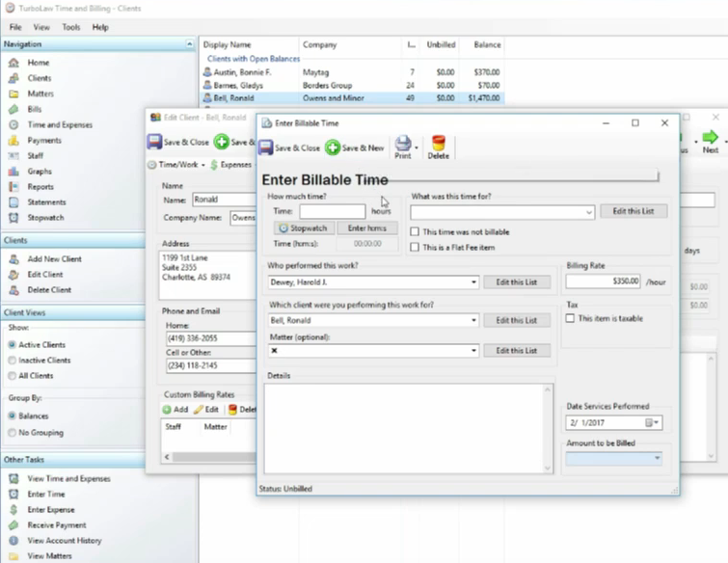Choose Add New Client task
The width and height of the screenshot is (728, 563).
[54, 259]
